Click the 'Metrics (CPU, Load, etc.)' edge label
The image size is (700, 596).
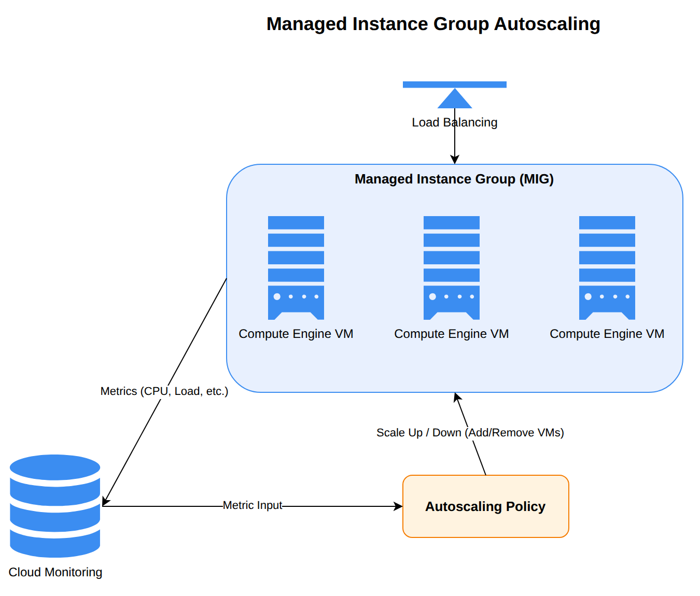164,391
